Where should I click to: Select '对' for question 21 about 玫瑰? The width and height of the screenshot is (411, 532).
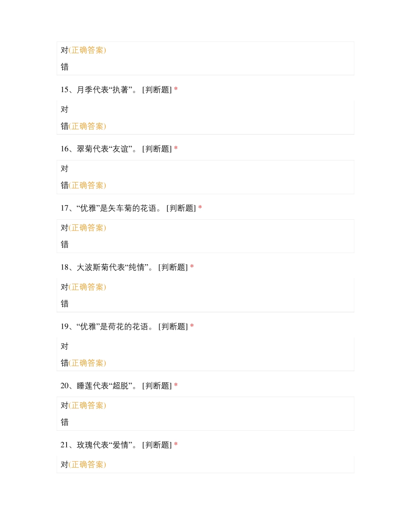click(x=64, y=465)
